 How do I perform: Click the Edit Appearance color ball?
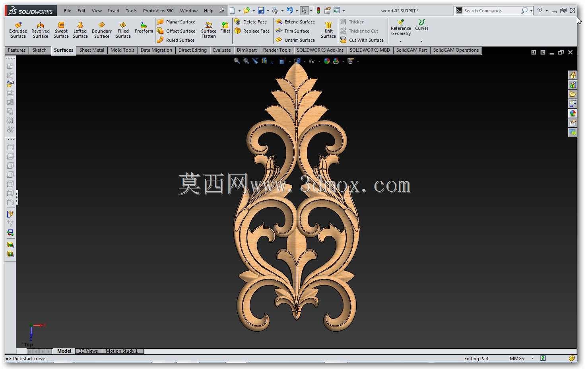tap(327, 61)
